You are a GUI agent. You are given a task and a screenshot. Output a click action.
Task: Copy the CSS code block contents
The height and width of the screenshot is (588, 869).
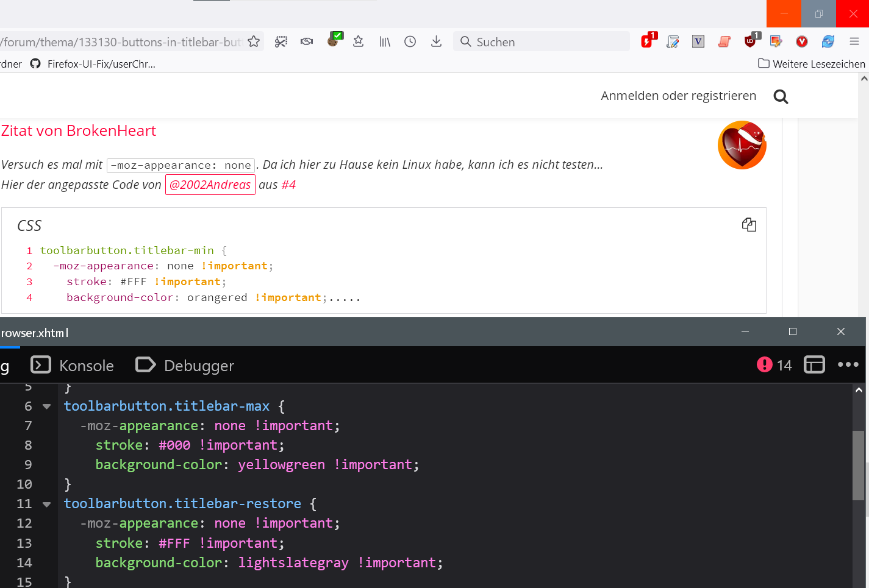pos(749,225)
